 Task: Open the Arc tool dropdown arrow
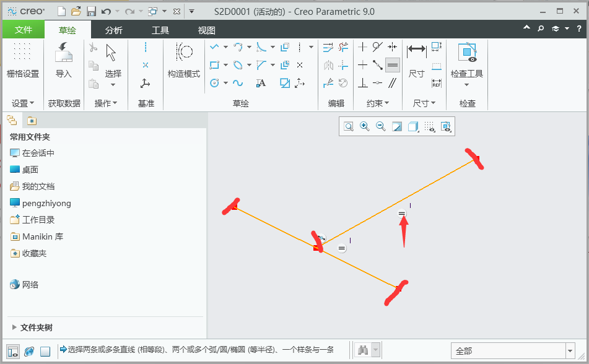click(x=250, y=47)
